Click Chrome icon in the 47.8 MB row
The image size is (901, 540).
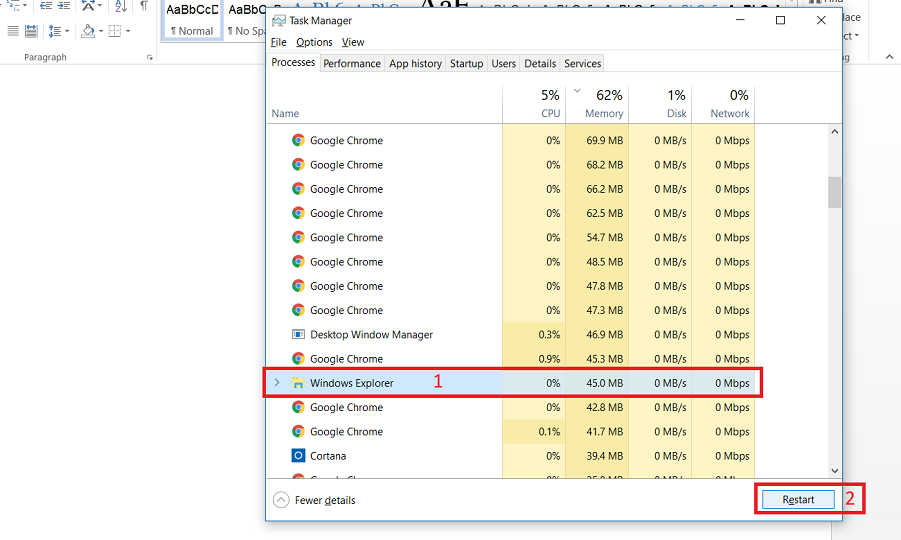[298, 286]
